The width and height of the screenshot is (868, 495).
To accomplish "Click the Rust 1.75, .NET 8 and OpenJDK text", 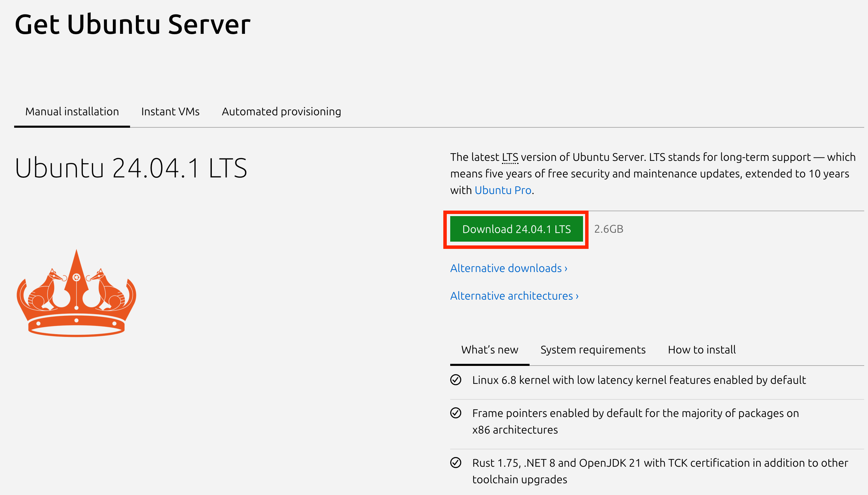I will [x=660, y=471].
